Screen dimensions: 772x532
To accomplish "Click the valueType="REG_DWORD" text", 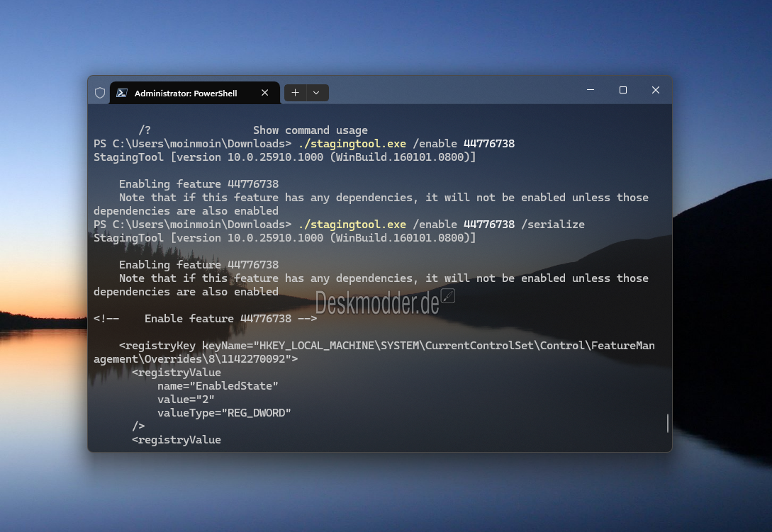I will pos(224,413).
